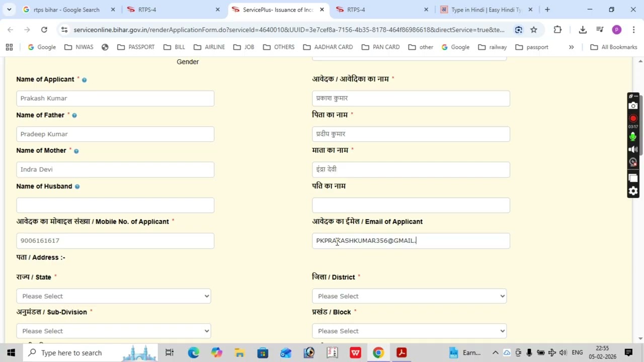The width and height of the screenshot is (644, 362).
Task: Click the Name of Husband input field
Action: pyautogui.click(x=115, y=205)
